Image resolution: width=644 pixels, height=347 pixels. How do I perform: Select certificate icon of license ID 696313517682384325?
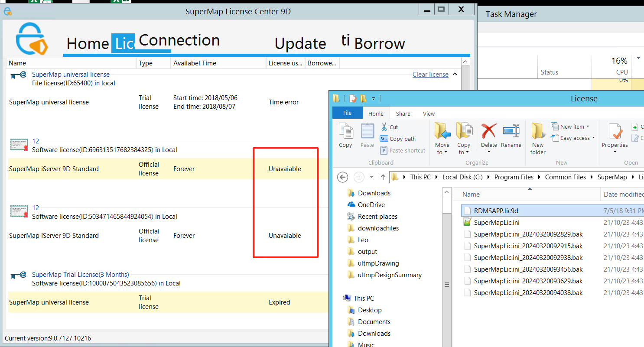(19, 145)
